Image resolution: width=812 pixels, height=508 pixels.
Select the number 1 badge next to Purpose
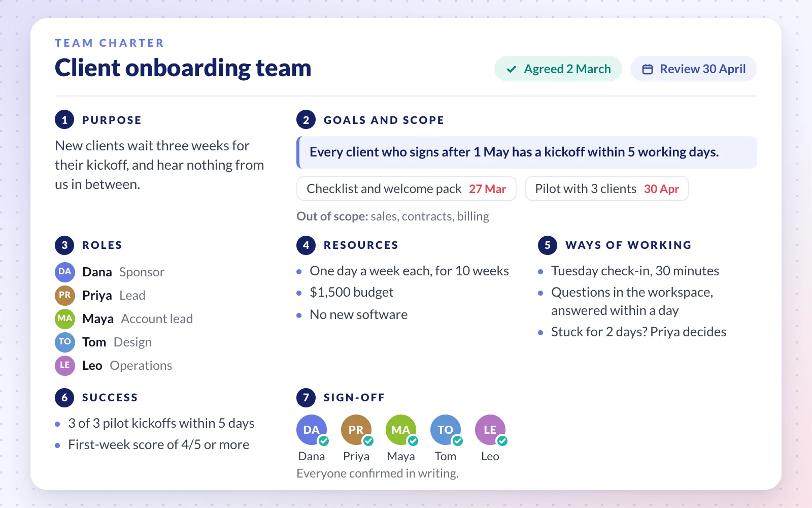(64, 120)
